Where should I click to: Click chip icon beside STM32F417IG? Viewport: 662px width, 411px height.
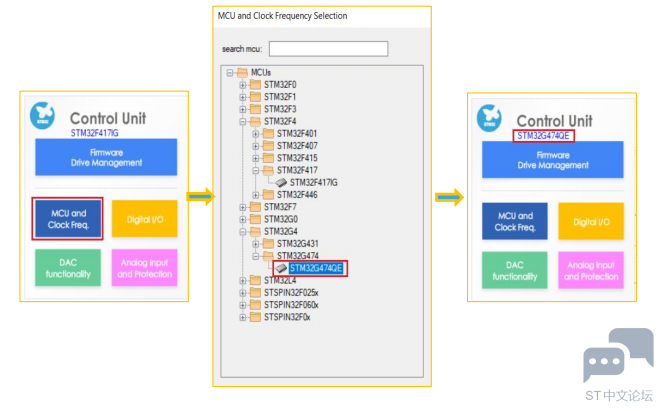click(281, 182)
